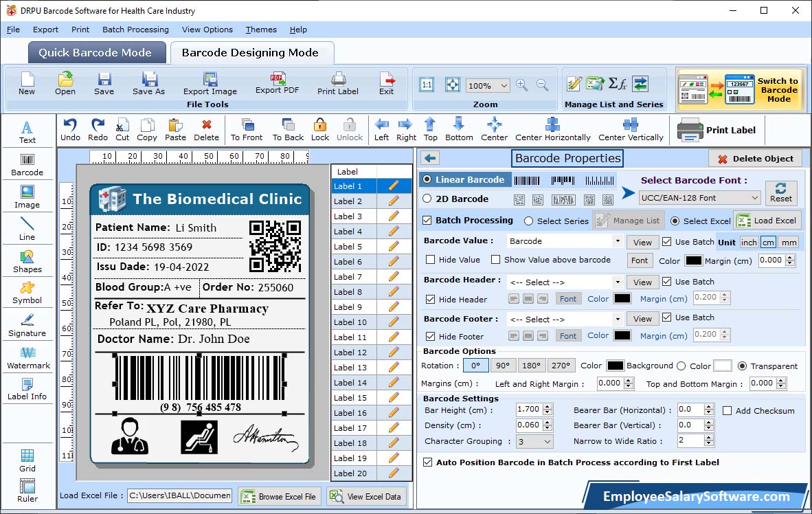Select the Shapes tool
Viewport: 812px width, 514px height.
pos(27,262)
